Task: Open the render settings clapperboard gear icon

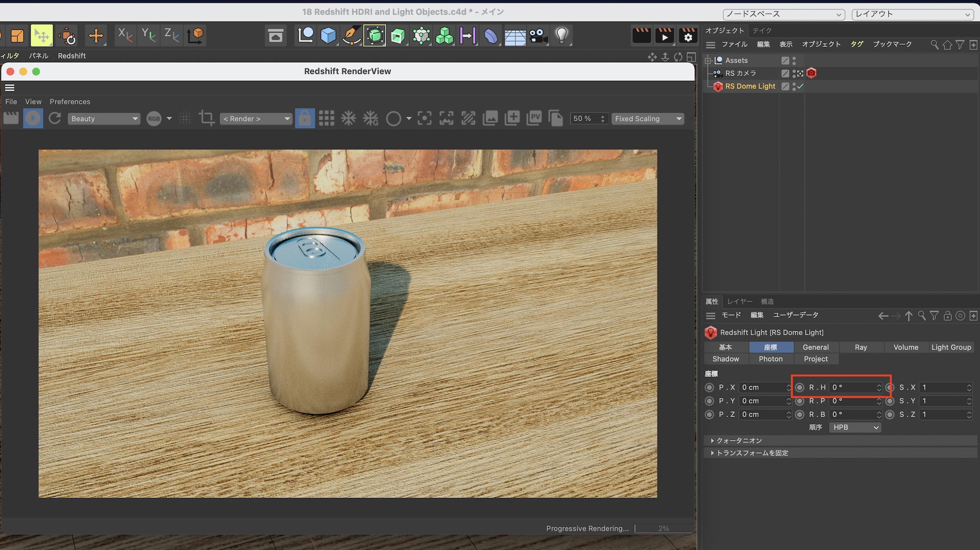Action: pyautogui.click(x=688, y=35)
